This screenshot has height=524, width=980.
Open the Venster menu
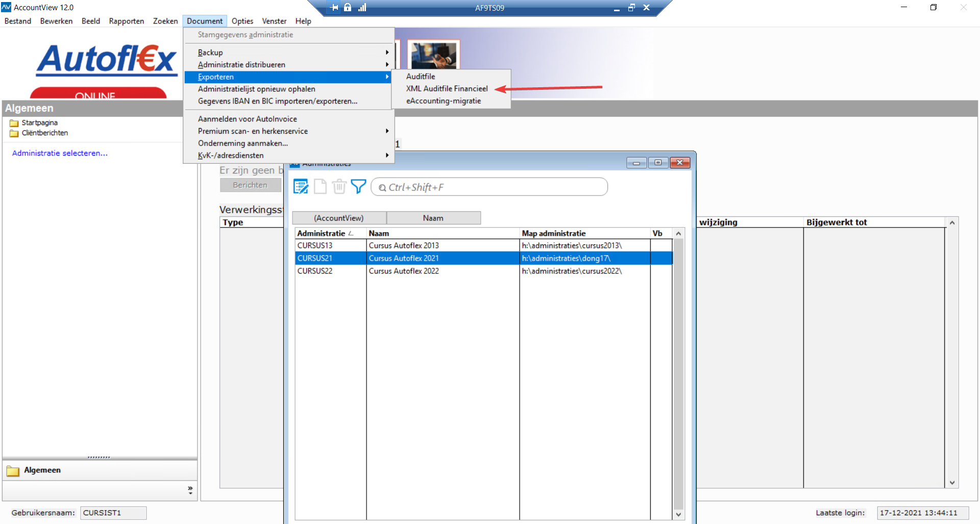(x=274, y=21)
